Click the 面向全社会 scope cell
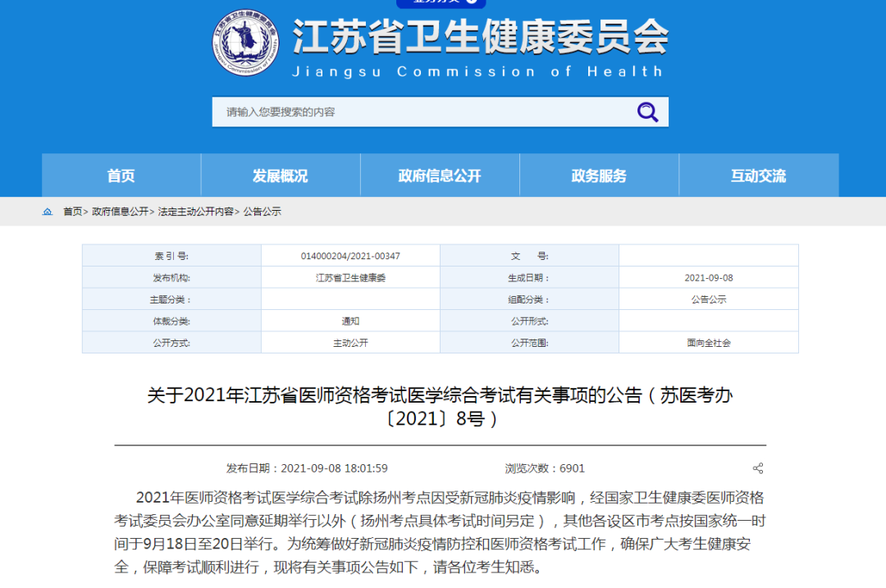Viewport: 886px width, 588px height. 709,343
